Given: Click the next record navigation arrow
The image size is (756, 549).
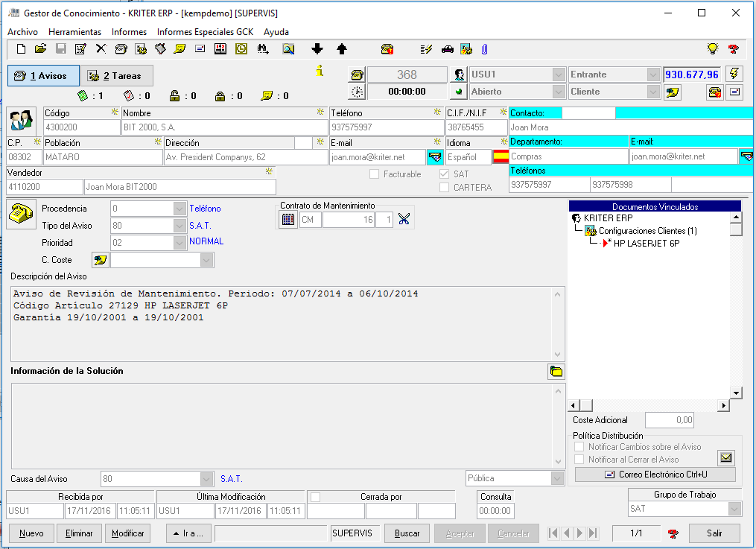Looking at the screenshot, I should click(580, 533).
